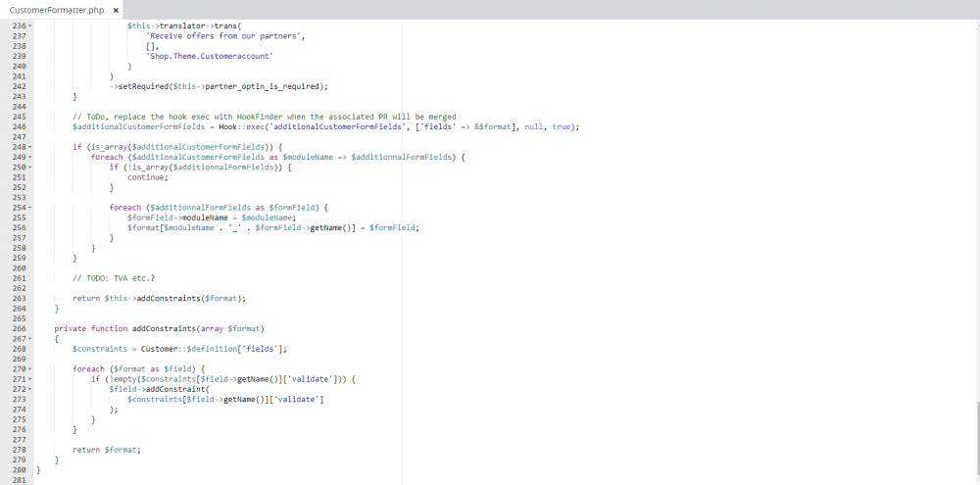This screenshot has width=980, height=485.
Task: Click the $format[$moduleName . '_' ...] assignment line
Action: pyautogui.click(x=273, y=227)
